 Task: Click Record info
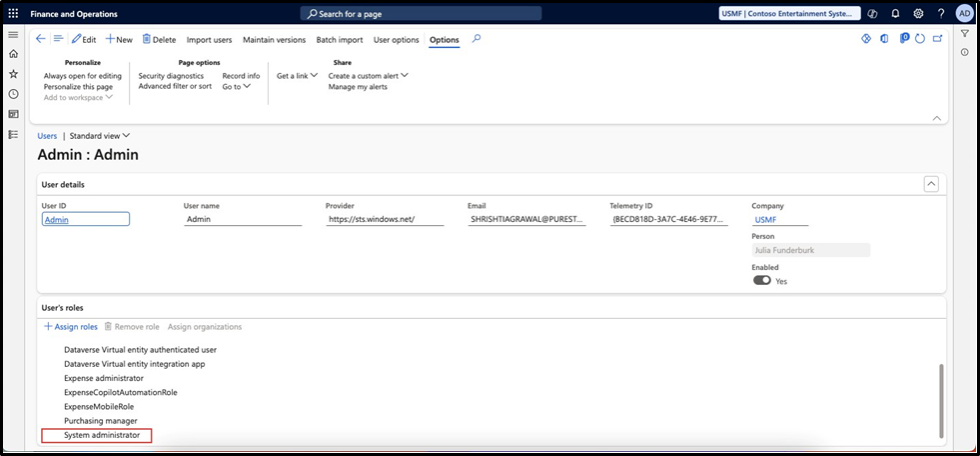click(x=241, y=76)
